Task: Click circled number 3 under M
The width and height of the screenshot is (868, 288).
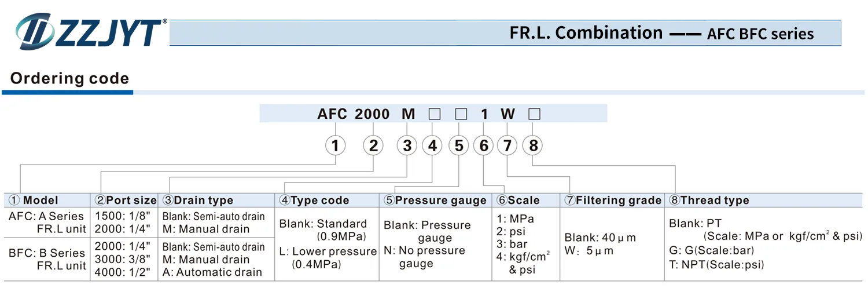Action: click(x=407, y=145)
